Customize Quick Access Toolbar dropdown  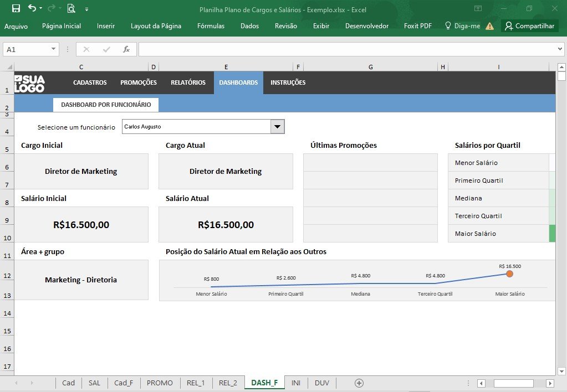click(x=87, y=9)
